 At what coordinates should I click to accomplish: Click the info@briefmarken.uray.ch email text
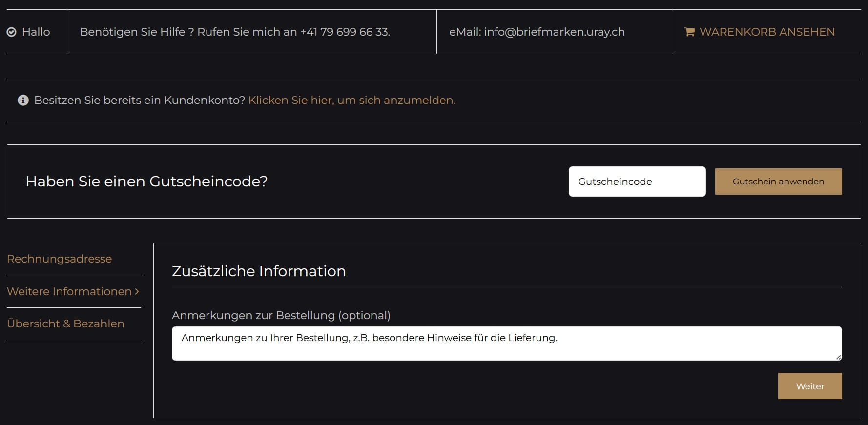[537, 32]
